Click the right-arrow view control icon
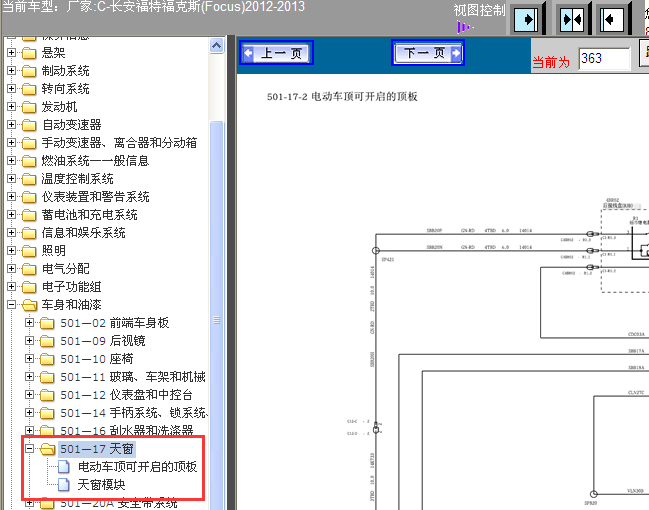649x510 pixels. (525, 19)
